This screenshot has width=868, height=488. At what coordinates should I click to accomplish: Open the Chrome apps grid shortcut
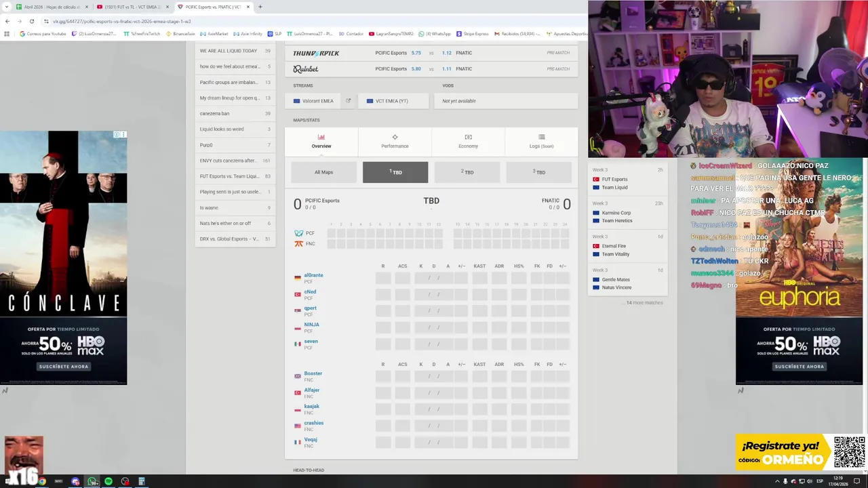click(x=7, y=33)
